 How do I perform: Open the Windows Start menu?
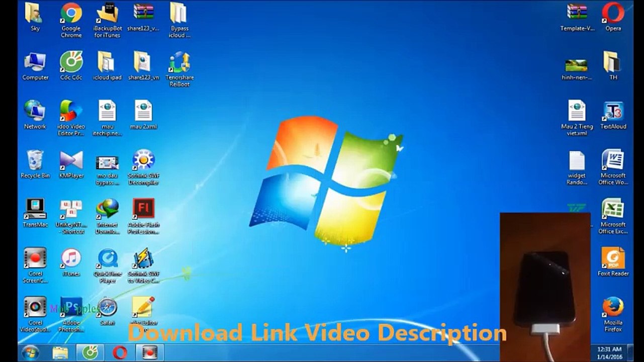pyautogui.click(x=30, y=352)
